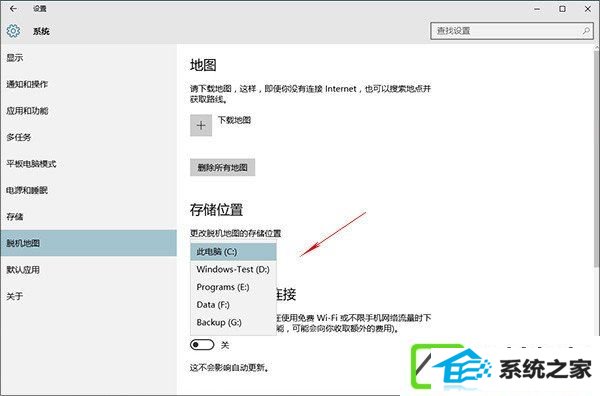600x396 pixels.
Task: Select 此电脑 (C:) in storage dropdown
Action: [x=233, y=252]
